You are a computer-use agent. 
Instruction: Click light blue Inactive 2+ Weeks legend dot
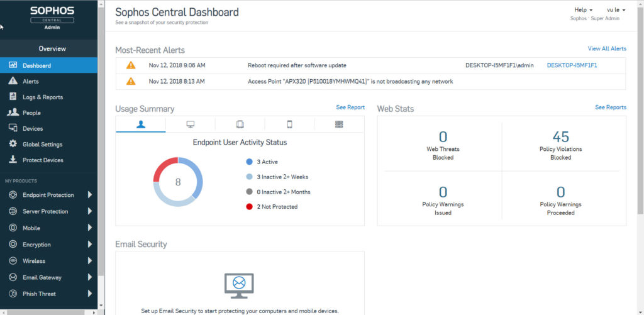[x=249, y=177]
